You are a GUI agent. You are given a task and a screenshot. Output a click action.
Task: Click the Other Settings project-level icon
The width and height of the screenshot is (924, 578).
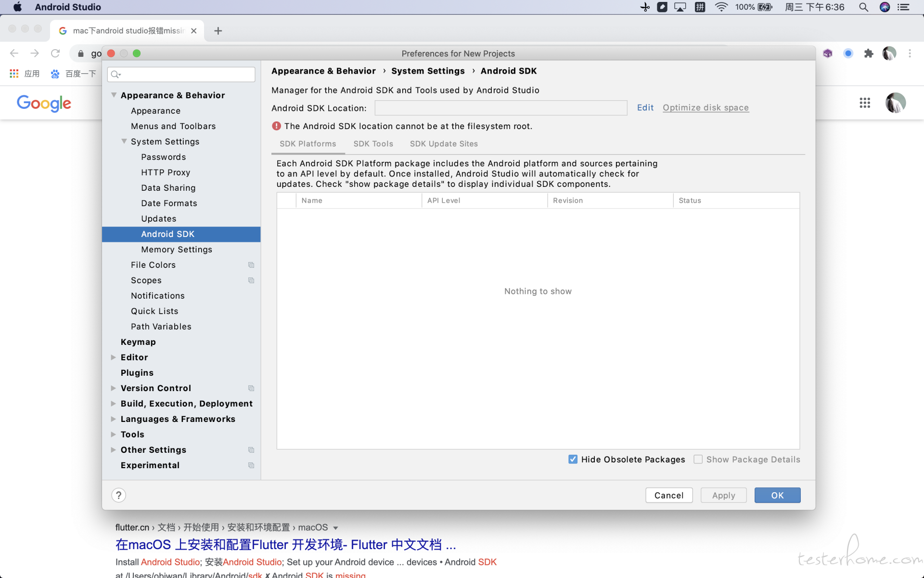point(251,450)
